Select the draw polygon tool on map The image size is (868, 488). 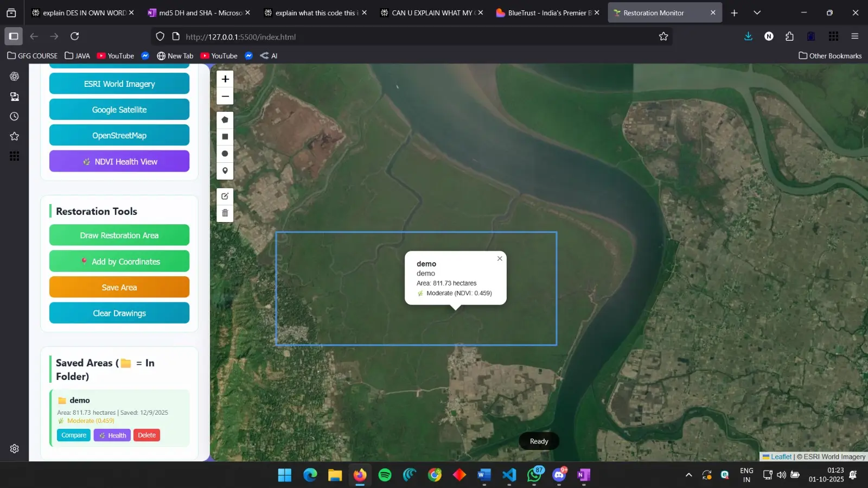point(225,119)
